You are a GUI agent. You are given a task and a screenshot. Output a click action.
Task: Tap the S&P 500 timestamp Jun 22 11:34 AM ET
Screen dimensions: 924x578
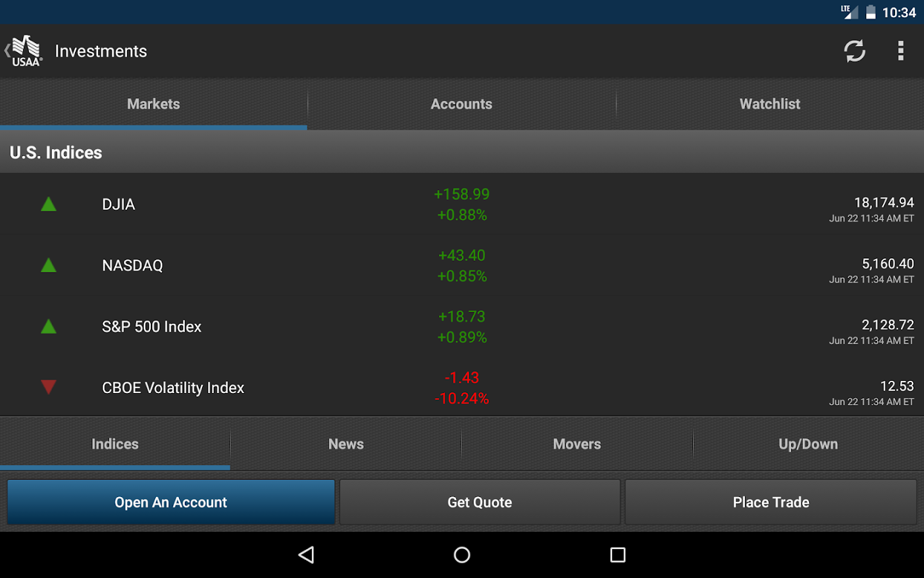coord(871,340)
